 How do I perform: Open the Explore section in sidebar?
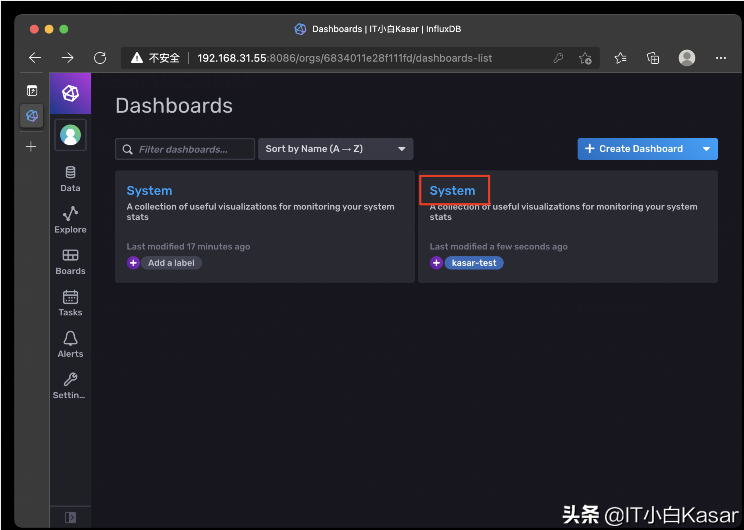click(x=70, y=220)
